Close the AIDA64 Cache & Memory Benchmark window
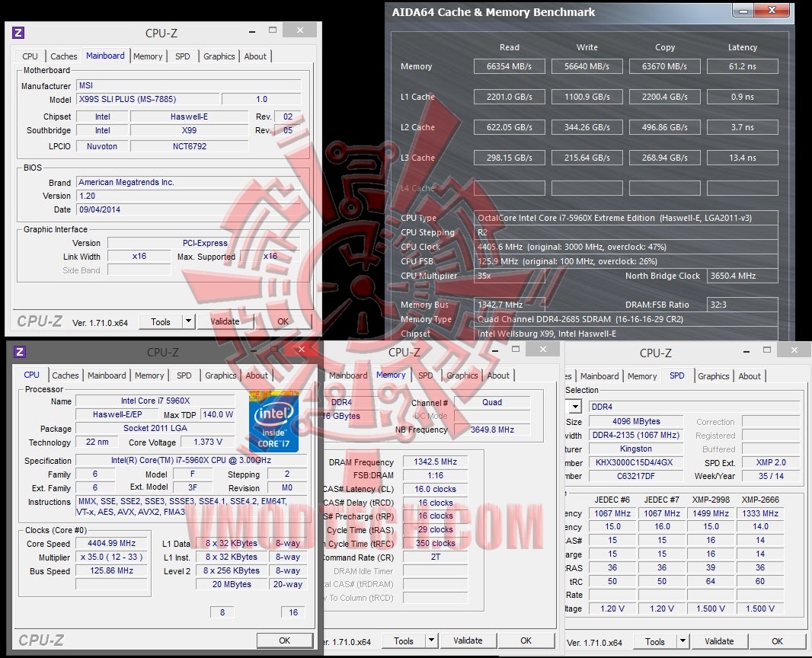812x658 pixels. [772, 11]
